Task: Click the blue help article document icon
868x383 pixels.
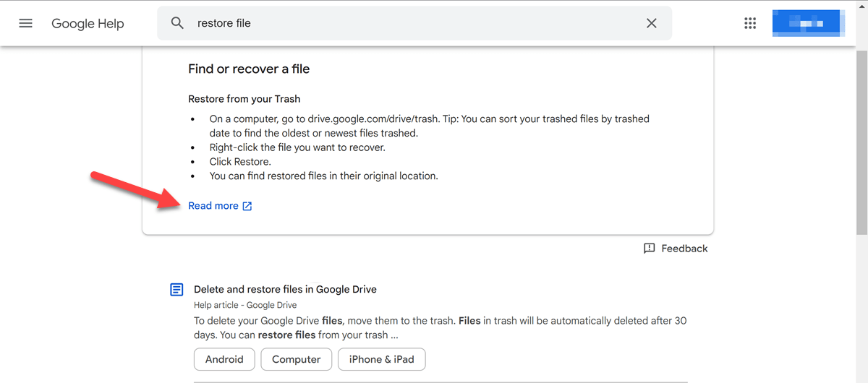Action: coord(176,290)
